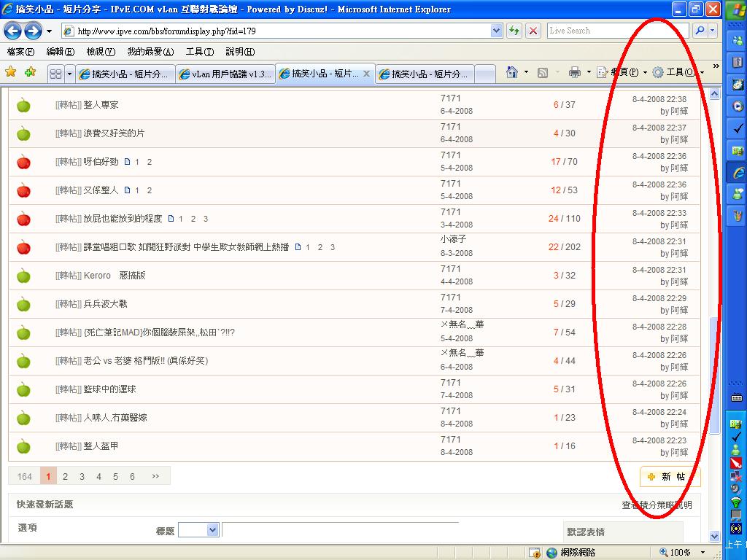This screenshot has height=560, width=747.
Task: Open Favorites Center star icon
Action: (11, 72)
